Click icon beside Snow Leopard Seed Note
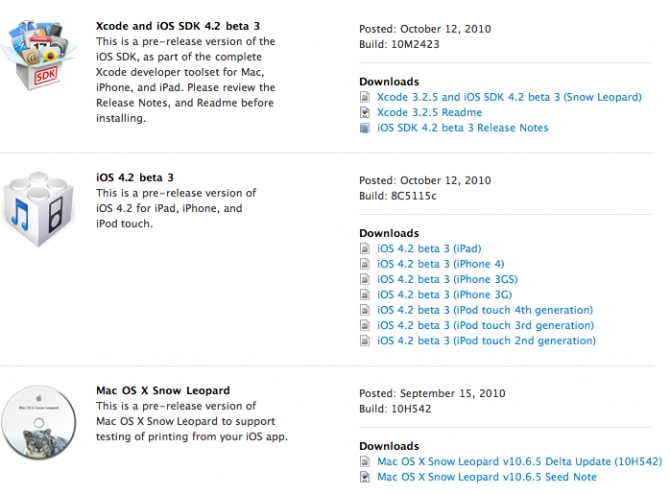 tap(365, 477)
